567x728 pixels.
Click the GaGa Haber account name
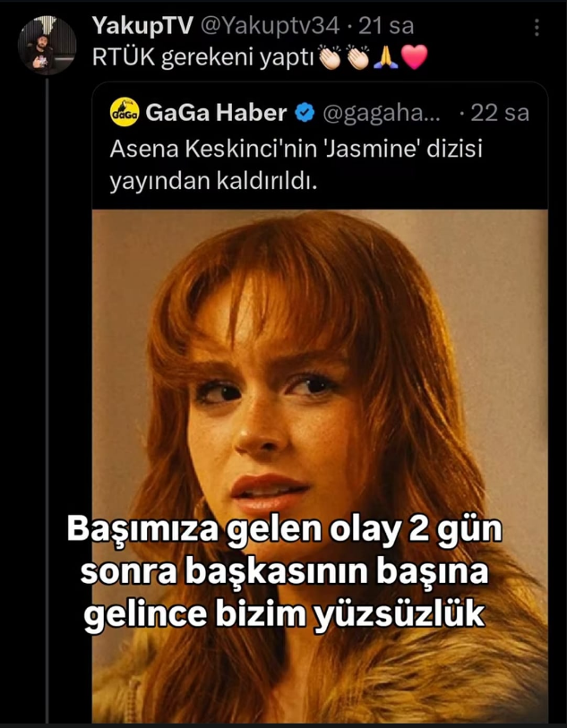pos(216,113)
